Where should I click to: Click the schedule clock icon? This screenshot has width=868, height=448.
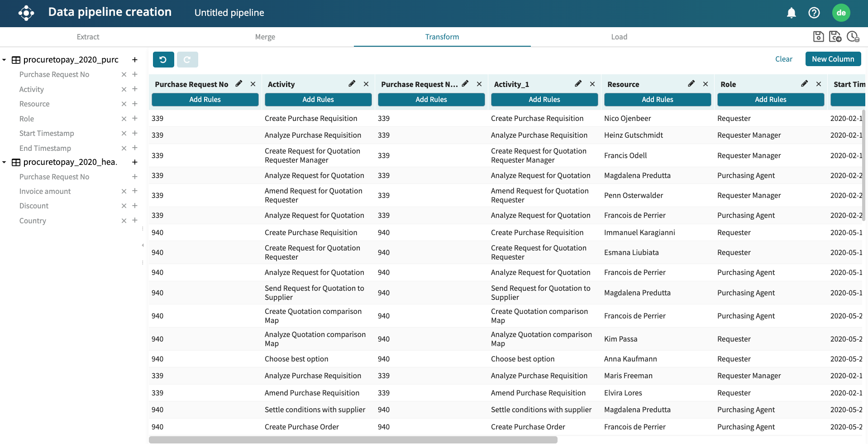(853, 37)
